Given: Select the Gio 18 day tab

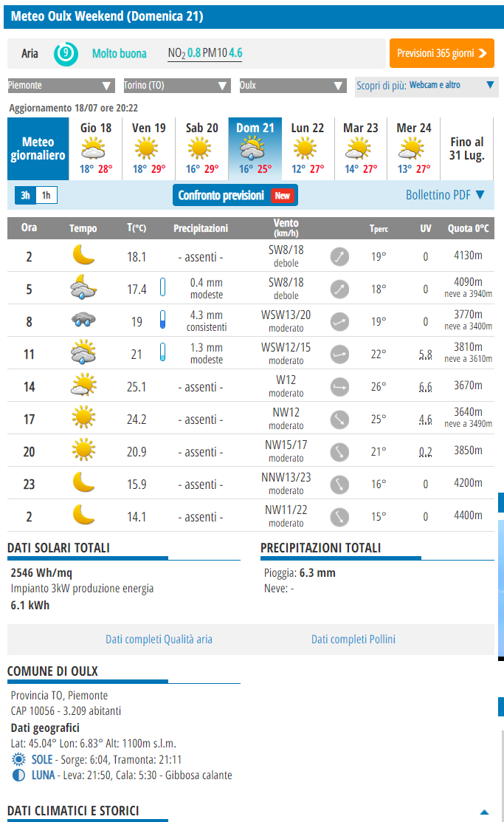Looking at the screenshot, I should 96,149.
